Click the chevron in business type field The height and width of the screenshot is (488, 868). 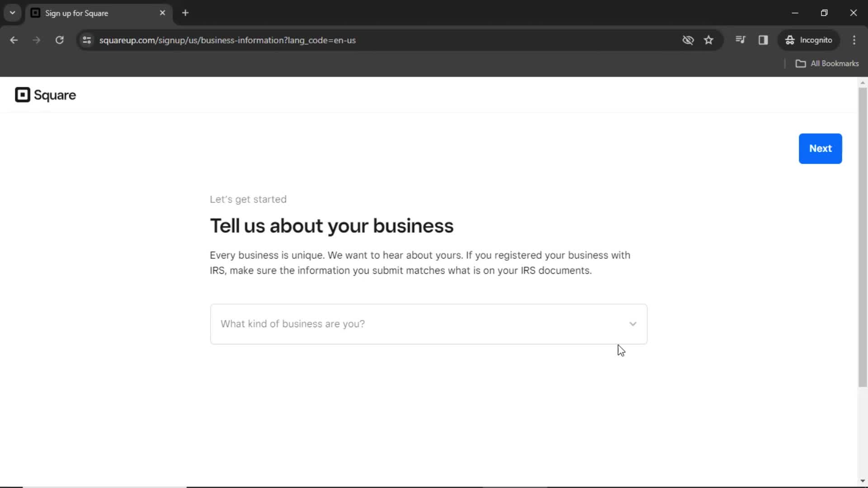[x=633, y=324]
